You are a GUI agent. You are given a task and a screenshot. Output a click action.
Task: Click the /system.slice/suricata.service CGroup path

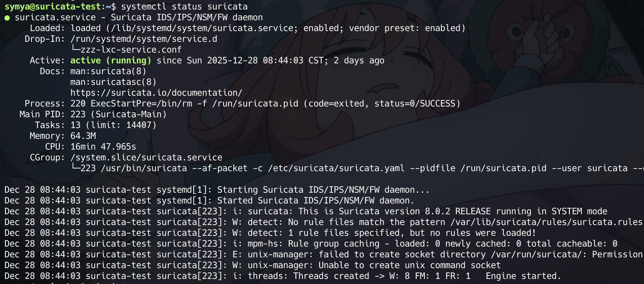[146, 158]
